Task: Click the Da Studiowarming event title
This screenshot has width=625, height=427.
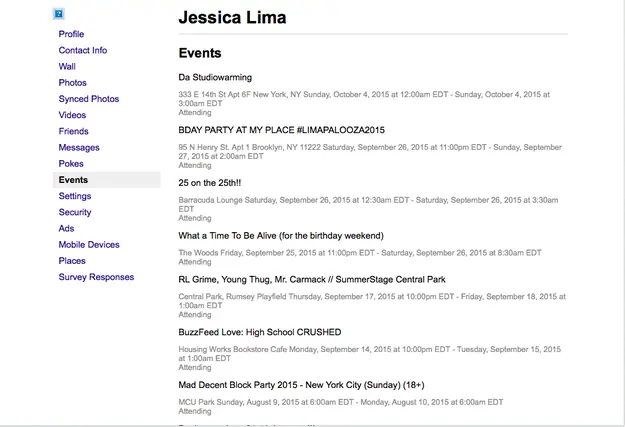Action: tap(215, 77)
